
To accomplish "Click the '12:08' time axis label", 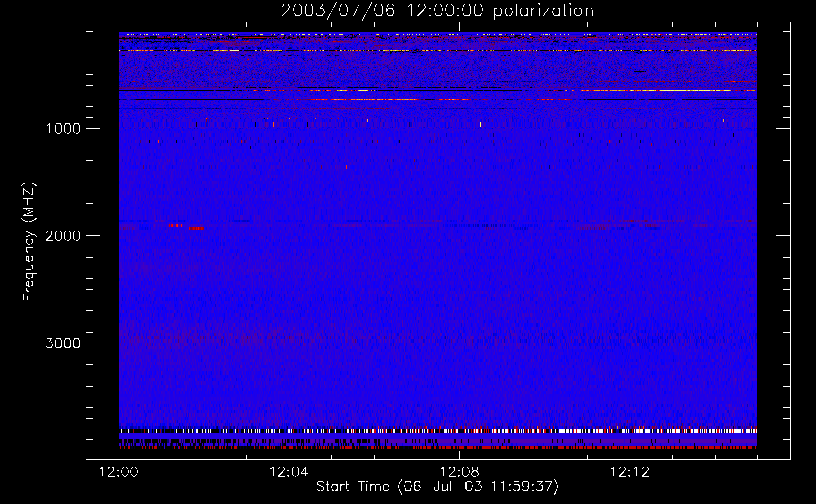I will (459, 472).
